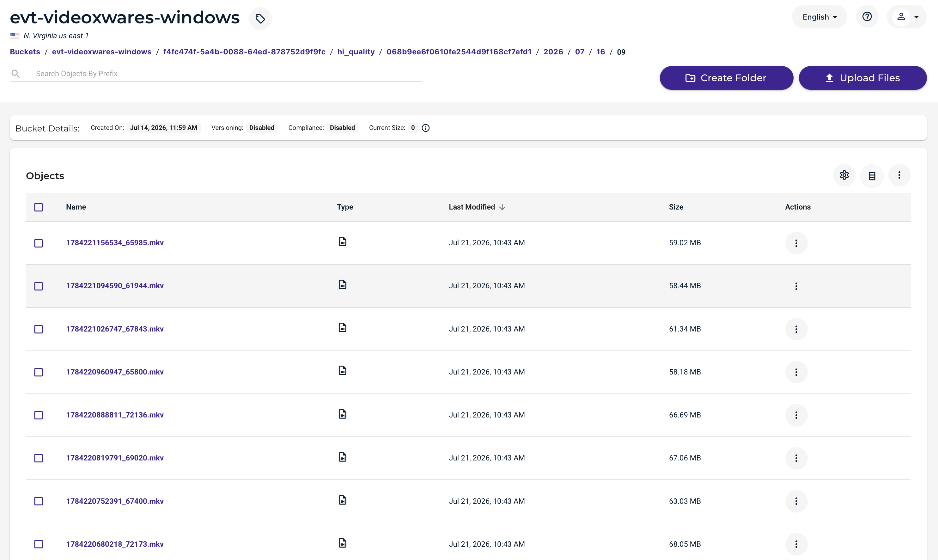Open file 1784221156534_65985.mkv

[115, 243]
